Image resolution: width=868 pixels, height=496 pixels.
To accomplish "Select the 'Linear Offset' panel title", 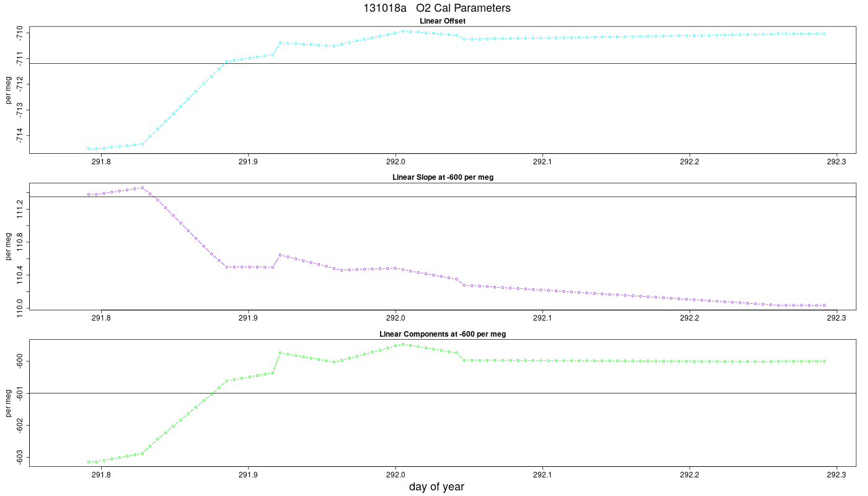I will 443,21.
